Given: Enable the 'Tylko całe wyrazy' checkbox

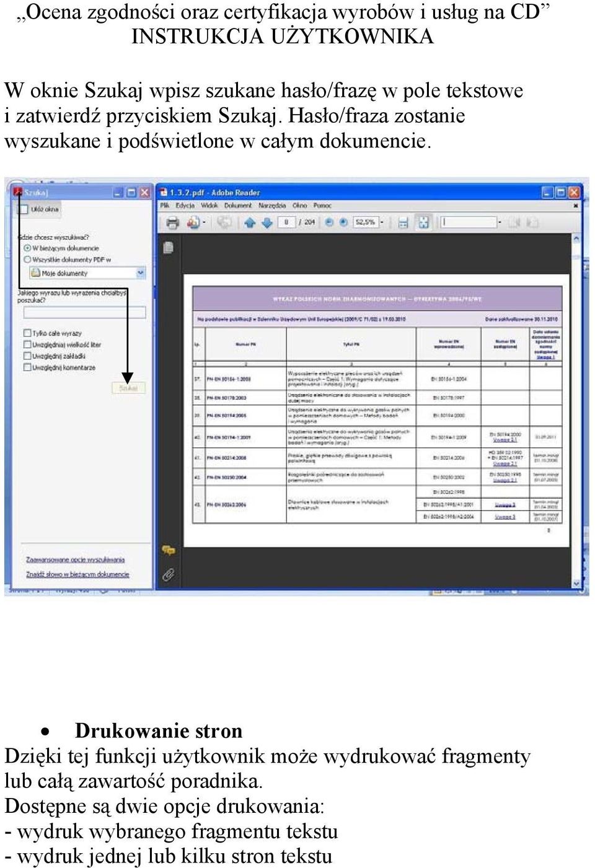Looking at the screenshot, I should 27,333.
